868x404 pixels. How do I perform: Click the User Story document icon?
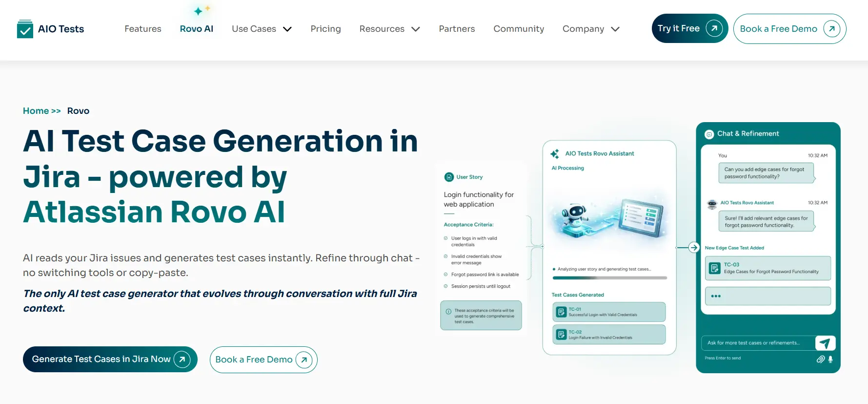click(x=449, y=177)
